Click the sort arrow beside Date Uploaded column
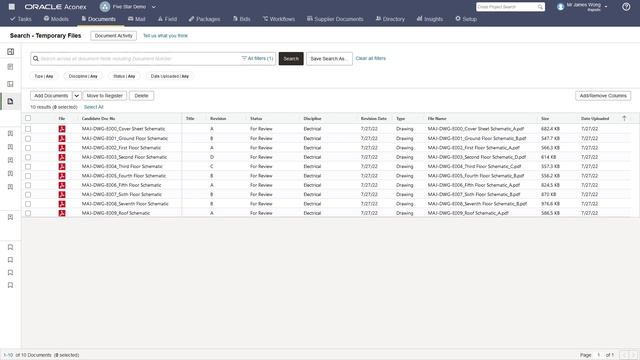This screenshot has height=360, width=640. click(x=624, y=118)
